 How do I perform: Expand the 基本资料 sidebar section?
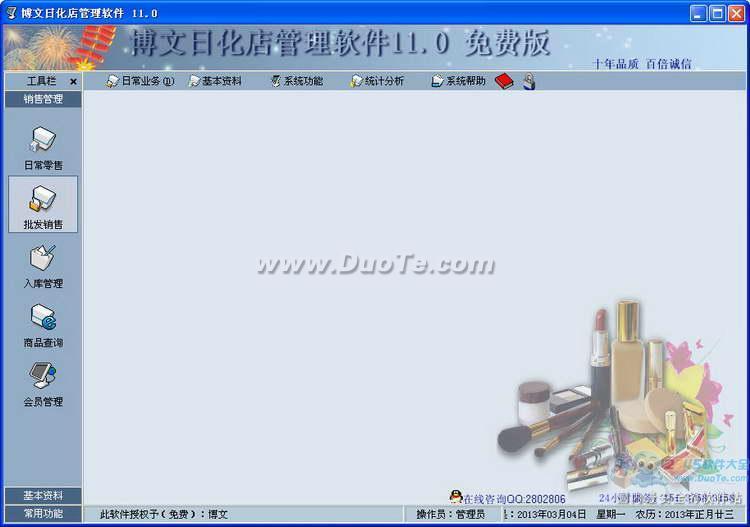(42, 495)
